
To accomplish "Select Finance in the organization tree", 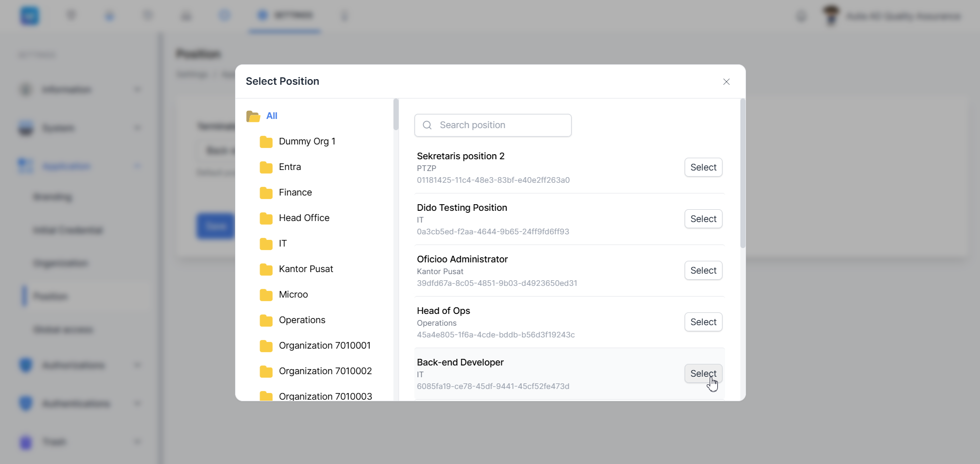I will click(x=295, y=192).
